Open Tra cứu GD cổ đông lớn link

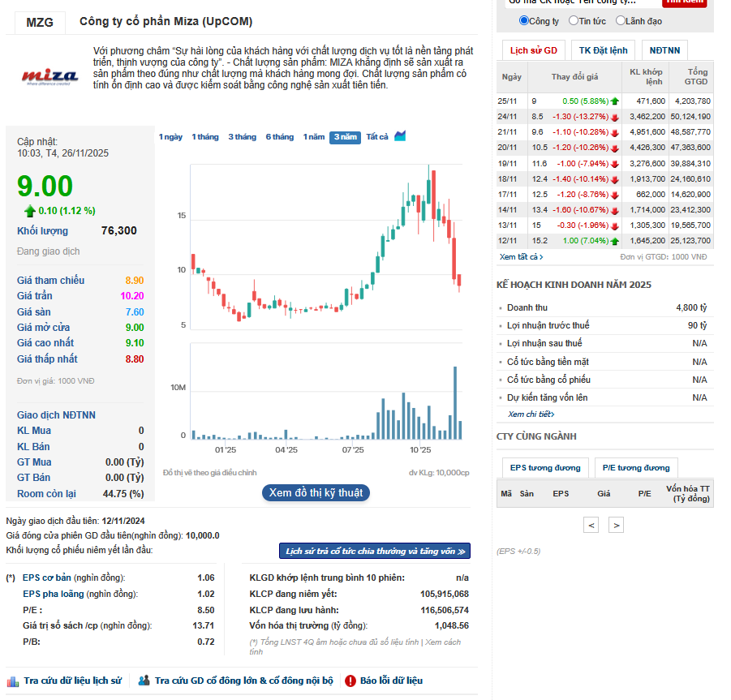click(244, 681)
